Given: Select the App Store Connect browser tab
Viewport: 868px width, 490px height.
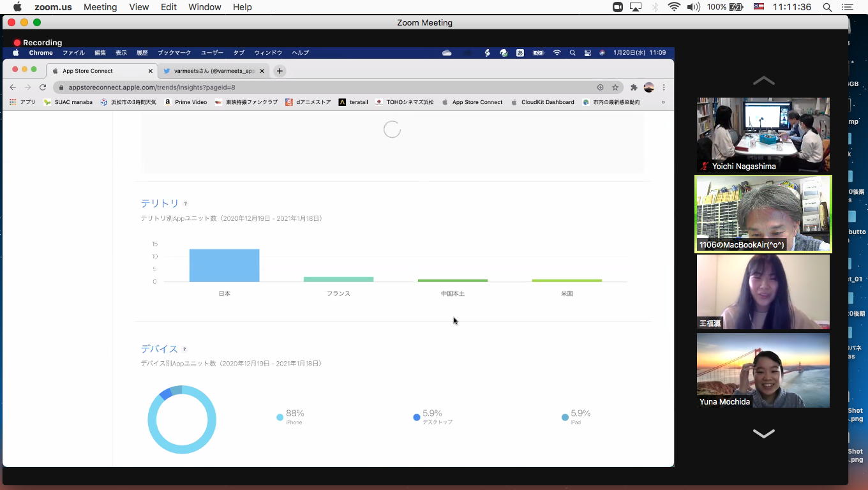Looking at the screenshot, I should click(102, 71).
